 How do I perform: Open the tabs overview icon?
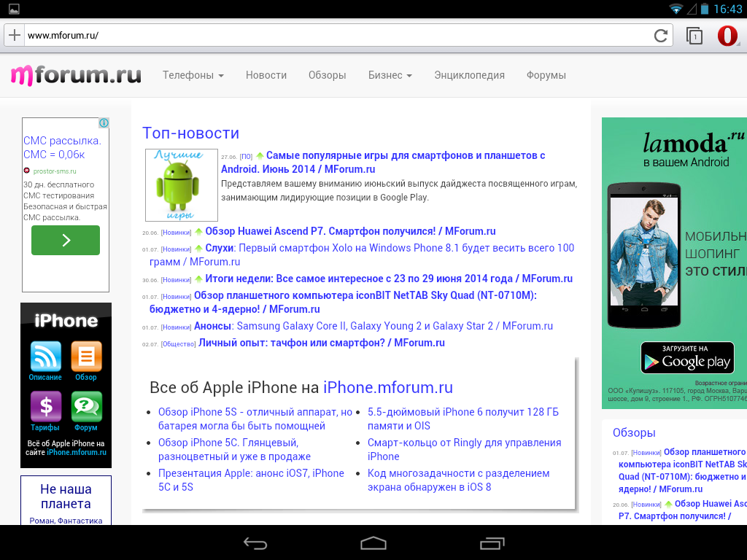694,36
